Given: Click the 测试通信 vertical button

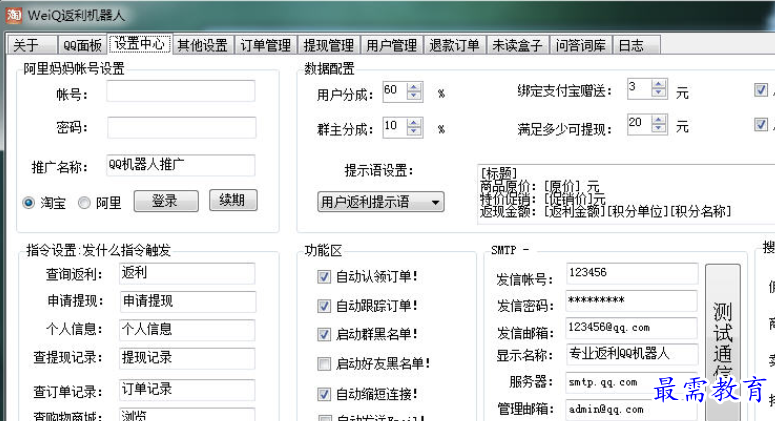Looking at the screenshot, I should (723, 342).
